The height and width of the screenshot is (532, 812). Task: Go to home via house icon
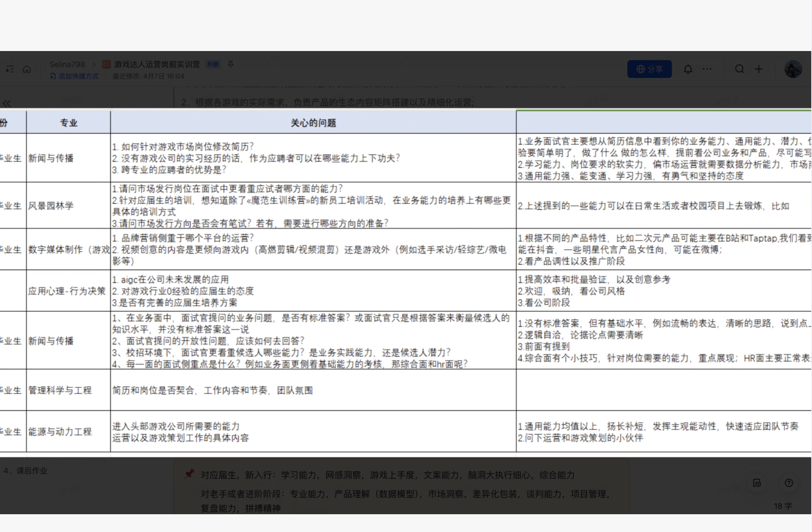(x=27, y=69)
